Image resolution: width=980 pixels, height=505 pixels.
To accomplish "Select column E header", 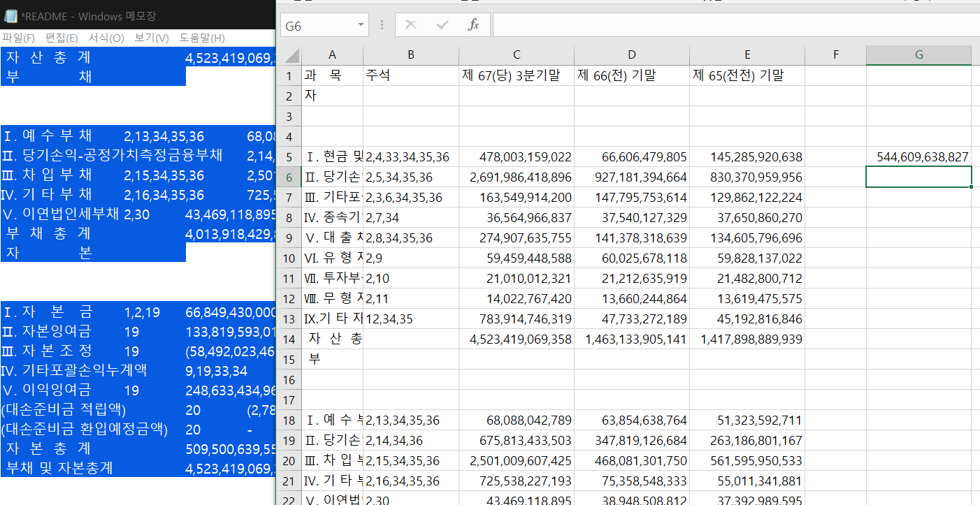I will (x=747, y=55).
